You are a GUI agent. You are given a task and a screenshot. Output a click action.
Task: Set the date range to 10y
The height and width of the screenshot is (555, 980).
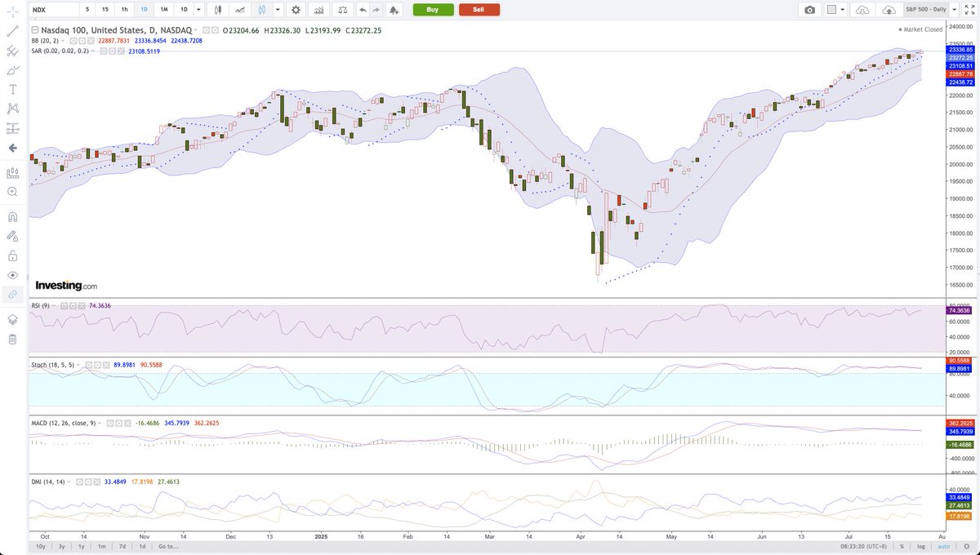[x=40, y=546]
